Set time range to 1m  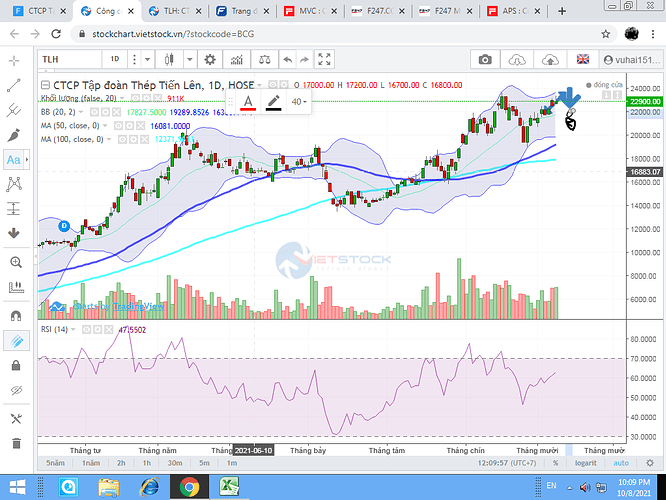(231, 463)
